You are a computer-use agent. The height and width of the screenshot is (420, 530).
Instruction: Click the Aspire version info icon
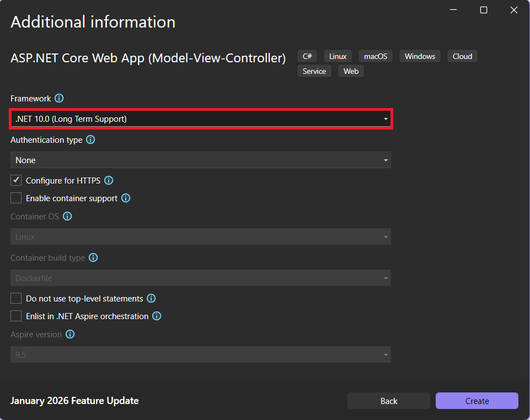point(70,334)
